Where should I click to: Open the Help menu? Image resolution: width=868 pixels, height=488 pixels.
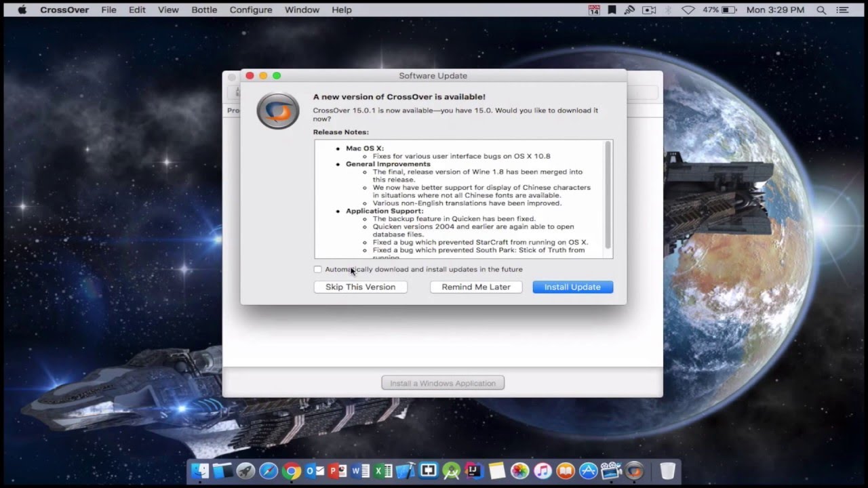342,9
